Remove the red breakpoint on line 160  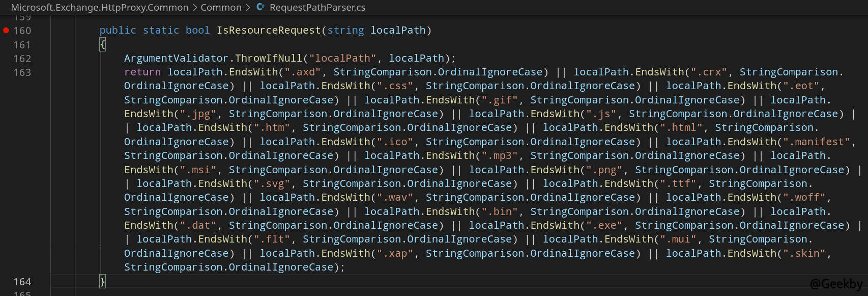(x=6, y=31)
